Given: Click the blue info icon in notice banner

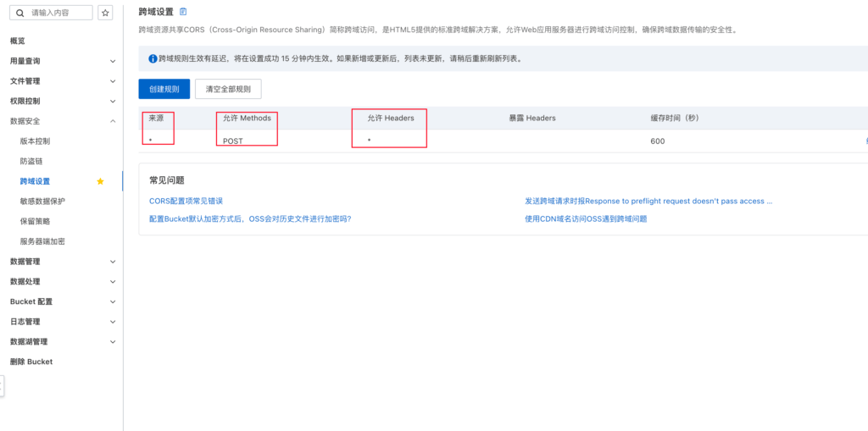Looking at the screenshot, I should (153, 59).
